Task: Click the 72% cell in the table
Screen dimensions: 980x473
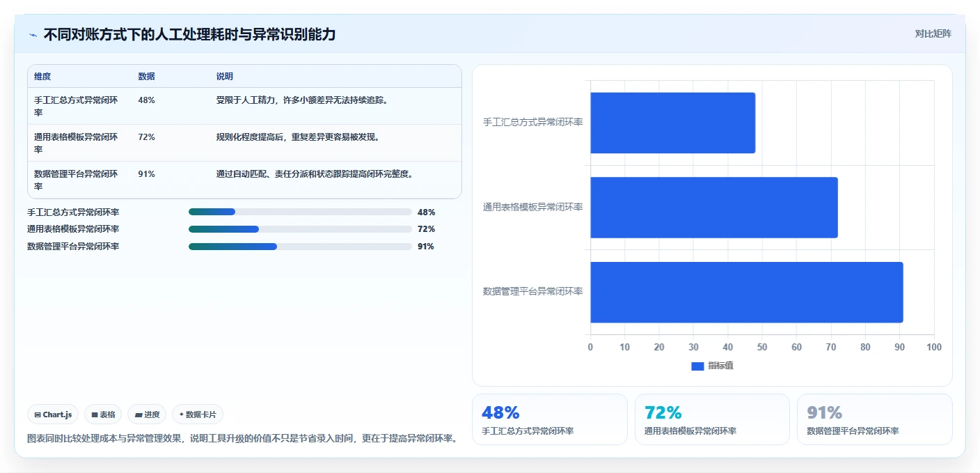Action: [147, 137]
